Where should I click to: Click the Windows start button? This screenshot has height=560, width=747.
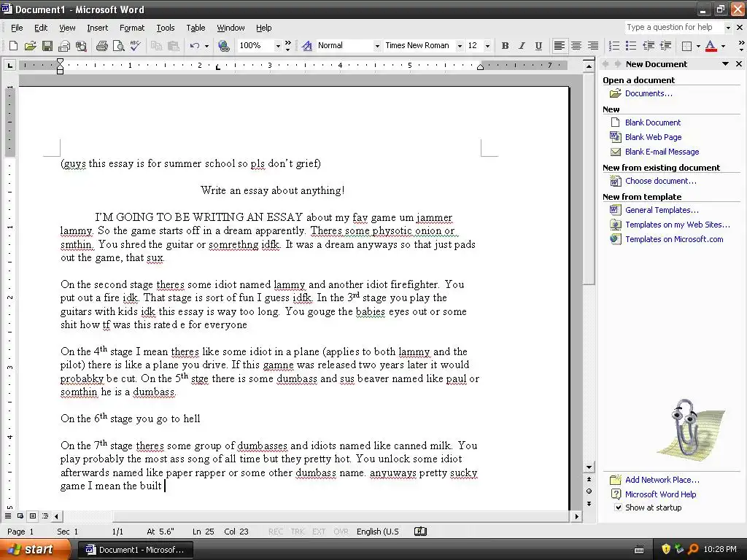(x=34, y=550)
